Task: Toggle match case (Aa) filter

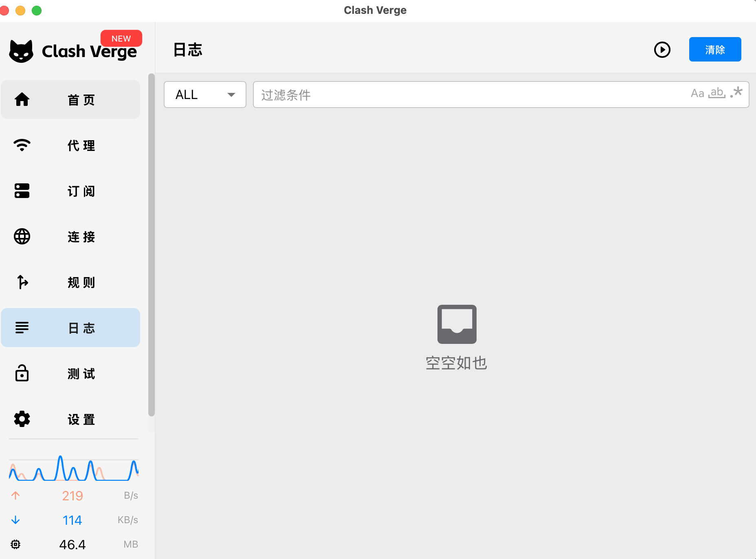Action: [x=697, y=93]
